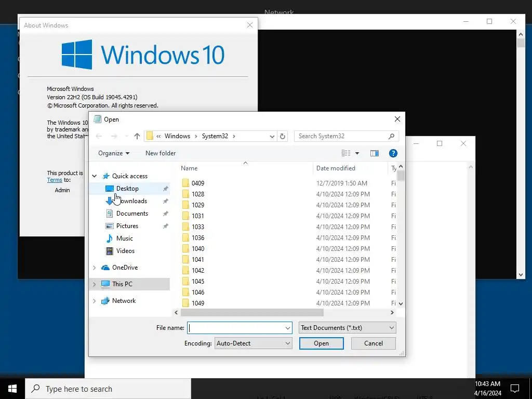The height and width of the screenshot is (399, 532).
Task: Open the view options dropdown arrow
Action: 357,153
